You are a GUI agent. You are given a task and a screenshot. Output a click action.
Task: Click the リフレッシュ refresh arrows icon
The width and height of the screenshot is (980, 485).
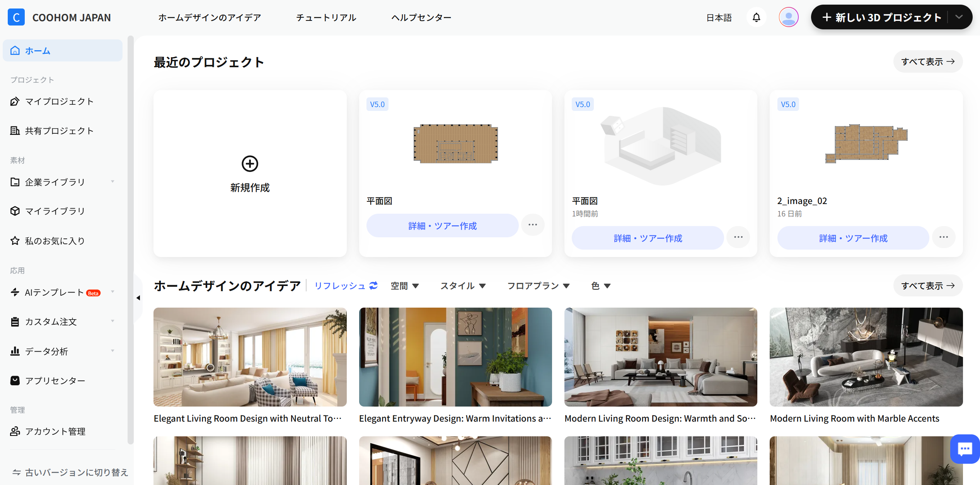pos(373,286)
